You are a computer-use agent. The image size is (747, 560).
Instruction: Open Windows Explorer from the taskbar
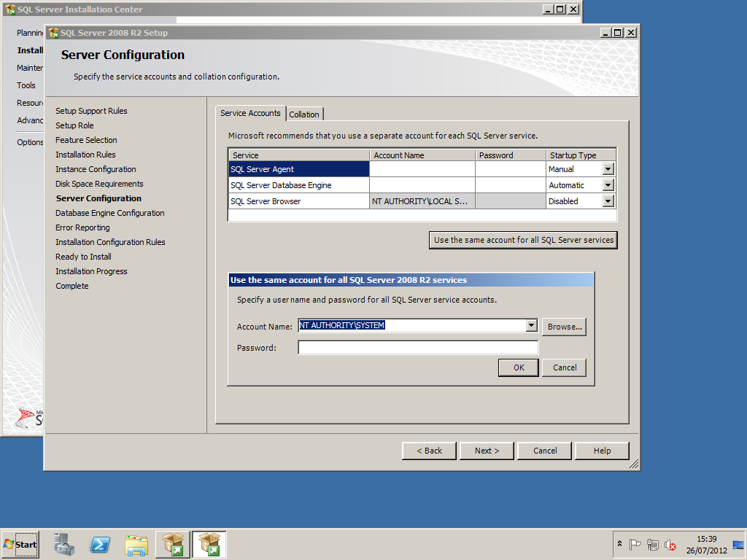pos(136,544)
